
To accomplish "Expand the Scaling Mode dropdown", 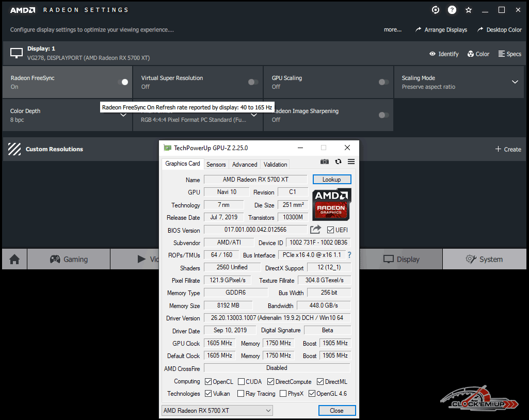I will coord(515,82).
